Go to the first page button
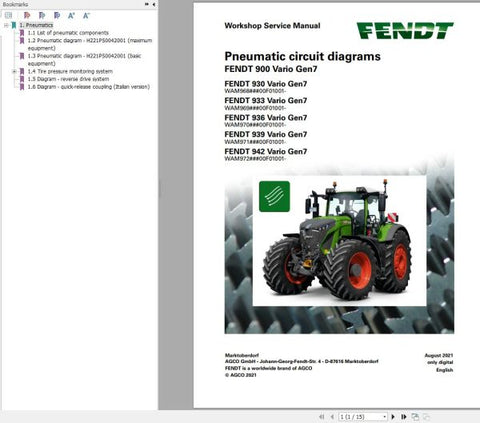The width and height of the screenshot is (480, 423). 322,417
